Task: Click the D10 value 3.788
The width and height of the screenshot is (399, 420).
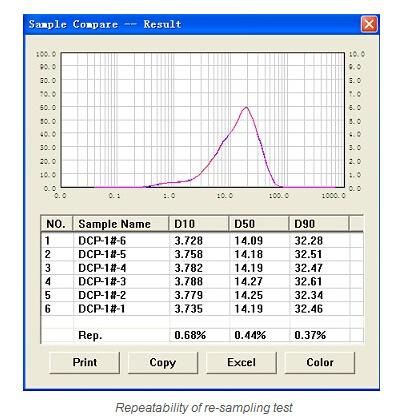Action: [188, 282]
